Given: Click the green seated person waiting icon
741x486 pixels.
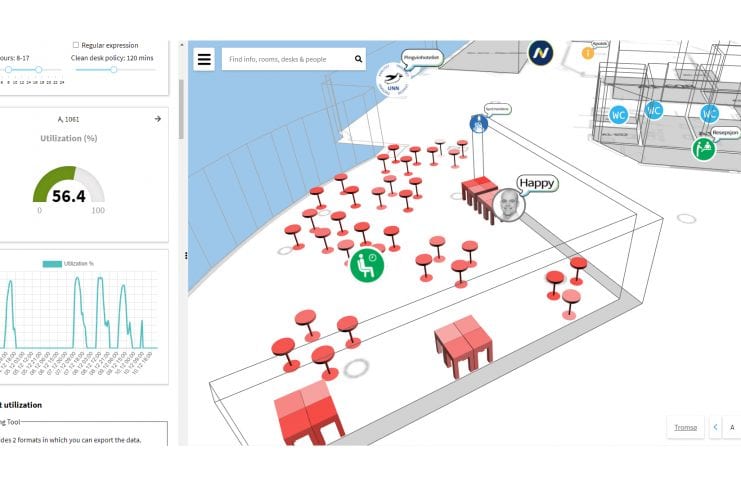Looking at the screenshot, I should tap(367, 265).
